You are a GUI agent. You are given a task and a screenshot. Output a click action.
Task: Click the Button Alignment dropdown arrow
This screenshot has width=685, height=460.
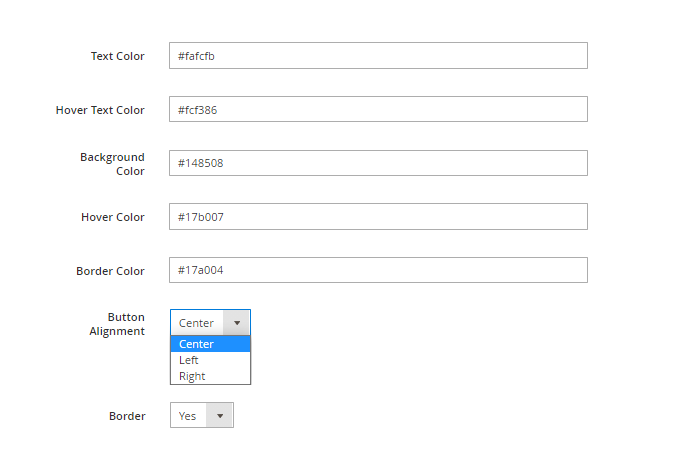tap(237, 323)
